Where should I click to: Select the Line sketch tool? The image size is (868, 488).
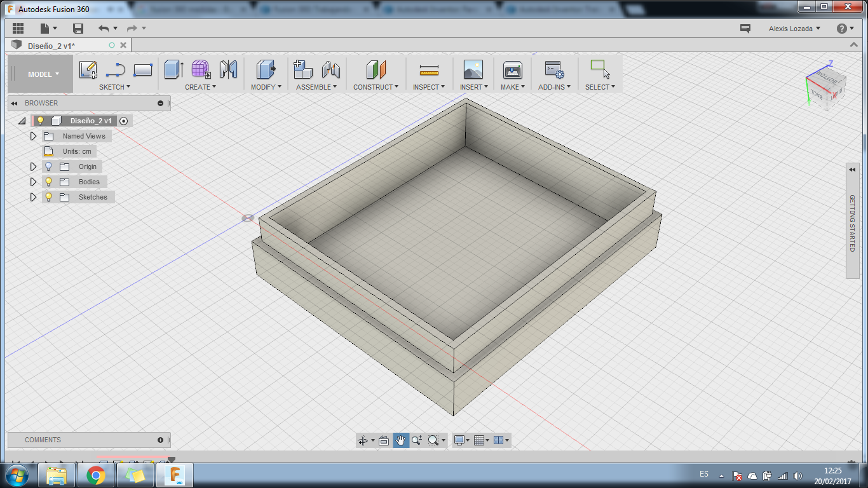click(116, 69)
